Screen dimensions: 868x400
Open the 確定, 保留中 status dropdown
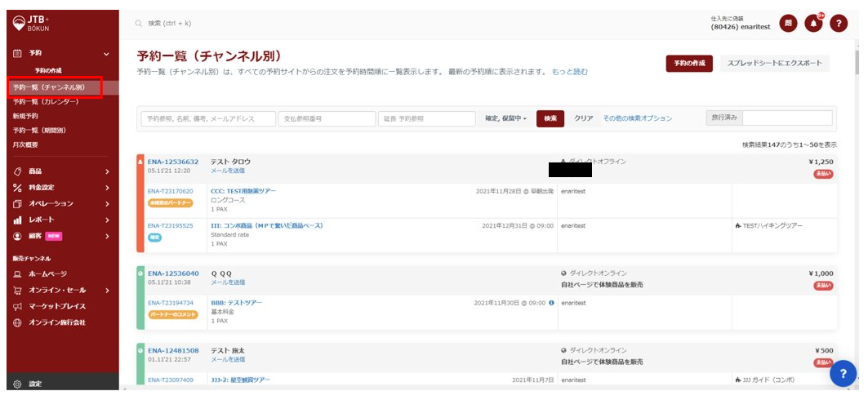505,118
